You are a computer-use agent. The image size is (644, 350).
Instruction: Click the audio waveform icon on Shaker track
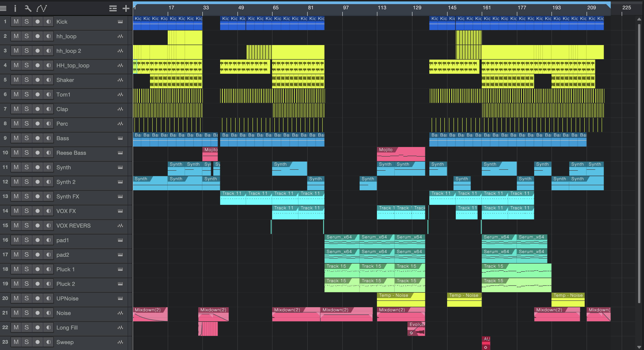pyautogui.click(x=120, y=80)
